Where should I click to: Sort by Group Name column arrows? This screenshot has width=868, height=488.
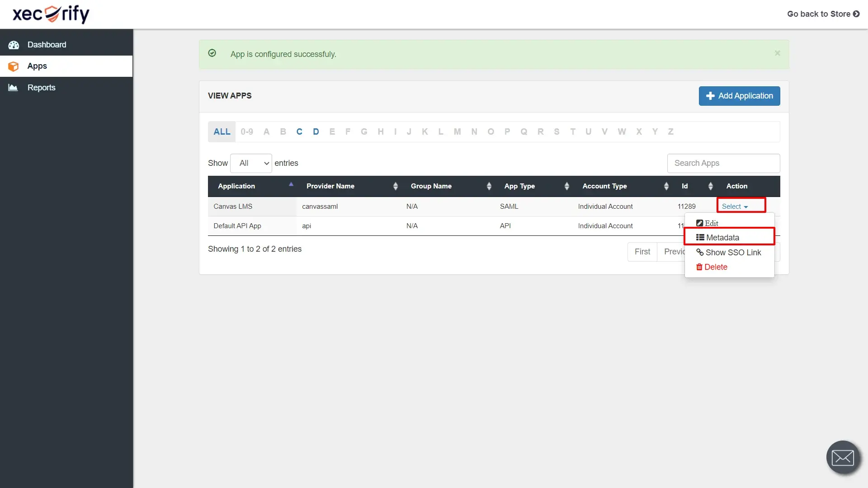489,186
